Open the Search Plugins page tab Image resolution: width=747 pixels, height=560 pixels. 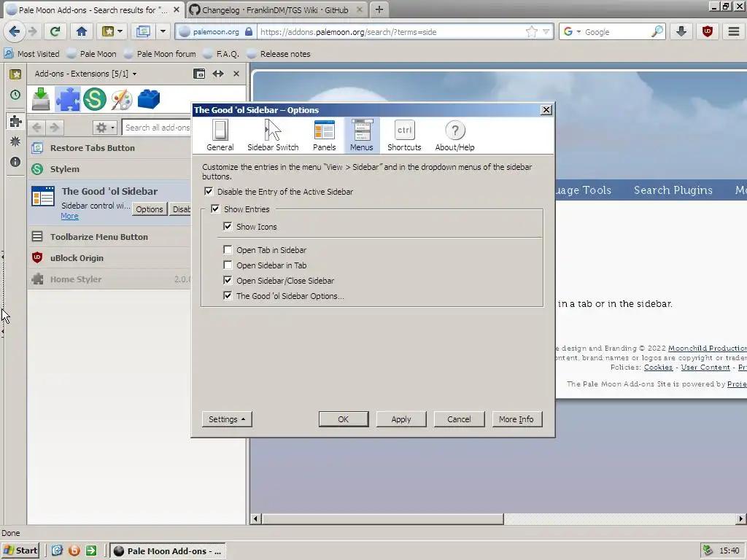point(673,190)
